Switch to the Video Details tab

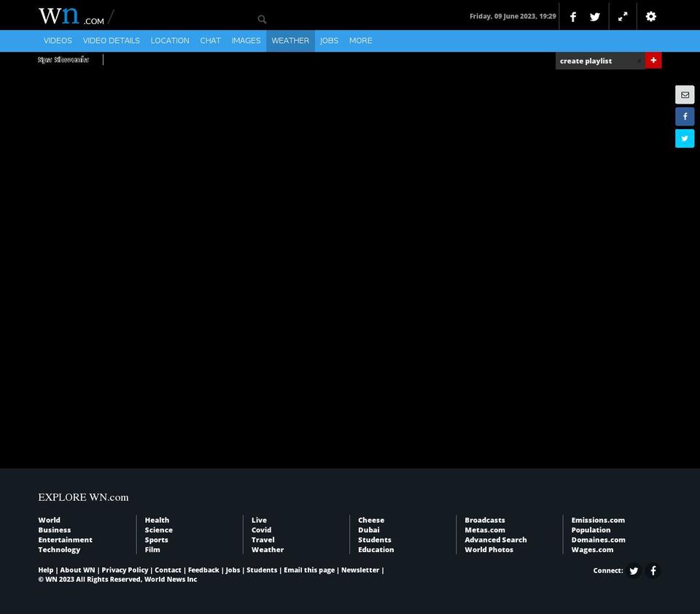(x=111, y=41)
